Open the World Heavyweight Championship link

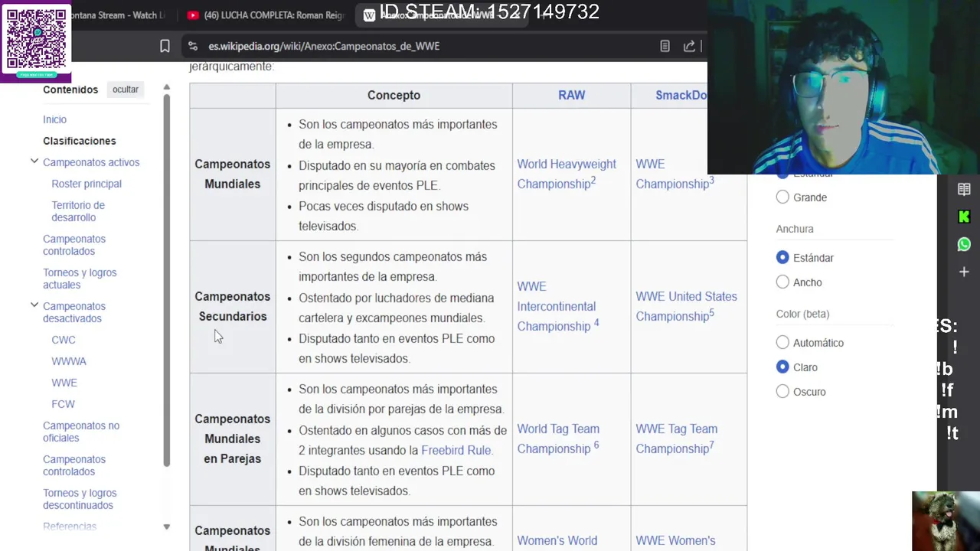pyautogui.click(x=567, y=174)
